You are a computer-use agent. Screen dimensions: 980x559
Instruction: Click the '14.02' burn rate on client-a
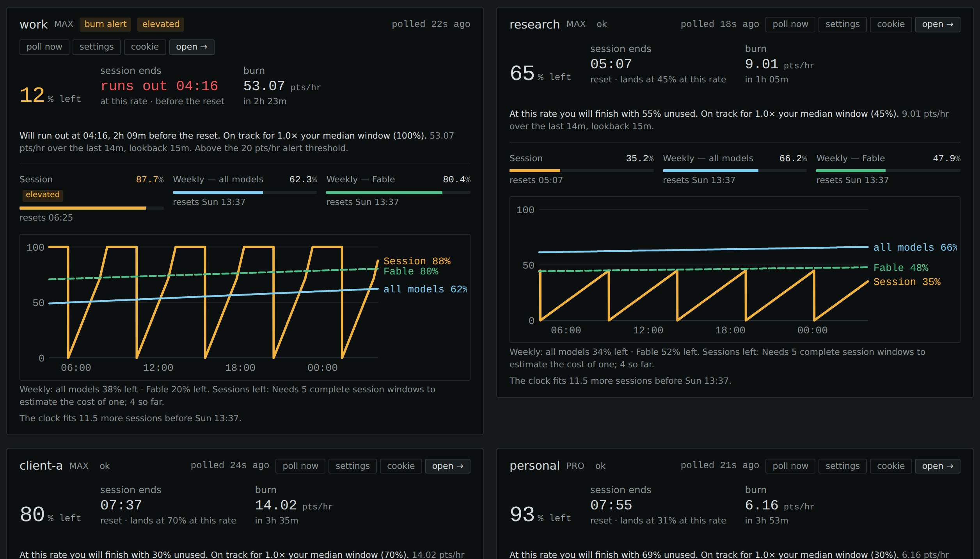(x=276, y=505)
